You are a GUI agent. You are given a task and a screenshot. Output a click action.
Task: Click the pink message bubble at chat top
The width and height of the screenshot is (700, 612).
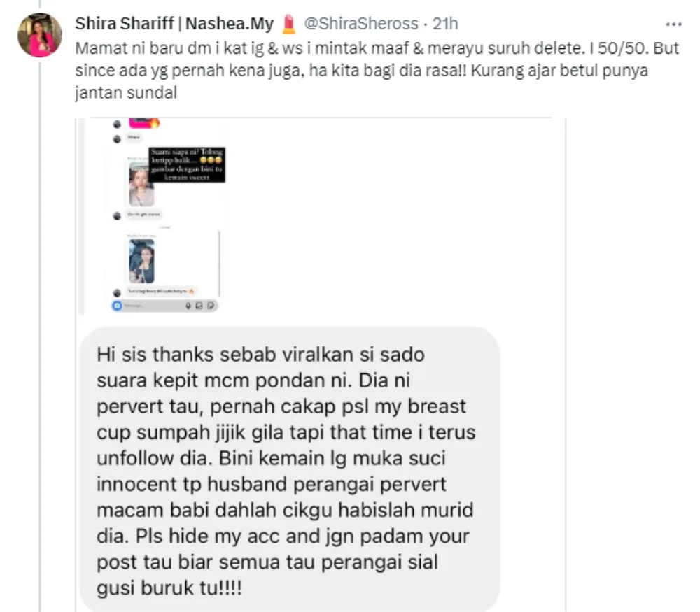coord(143,122)
